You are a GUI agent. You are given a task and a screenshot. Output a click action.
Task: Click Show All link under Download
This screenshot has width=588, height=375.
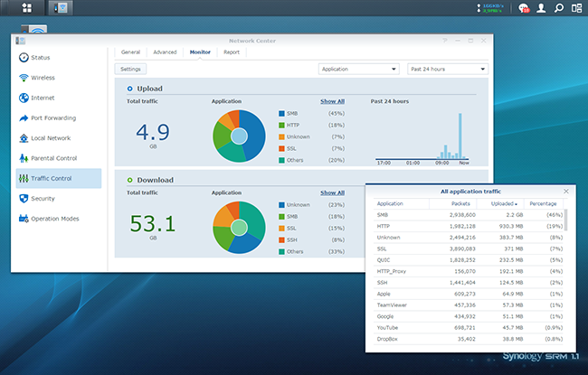coord(332,192)
